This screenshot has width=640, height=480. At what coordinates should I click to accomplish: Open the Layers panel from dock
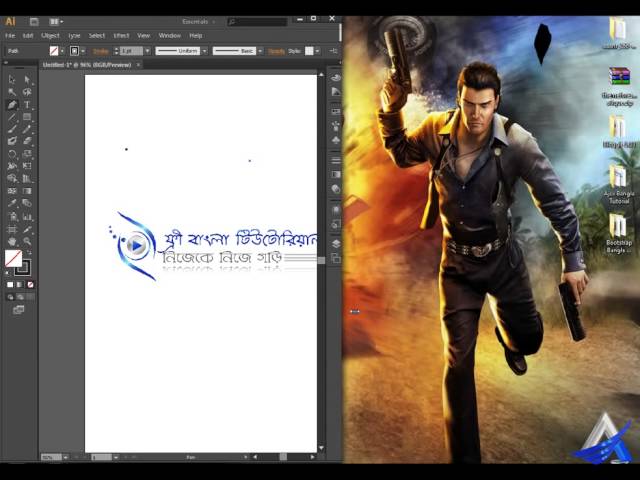336,244
